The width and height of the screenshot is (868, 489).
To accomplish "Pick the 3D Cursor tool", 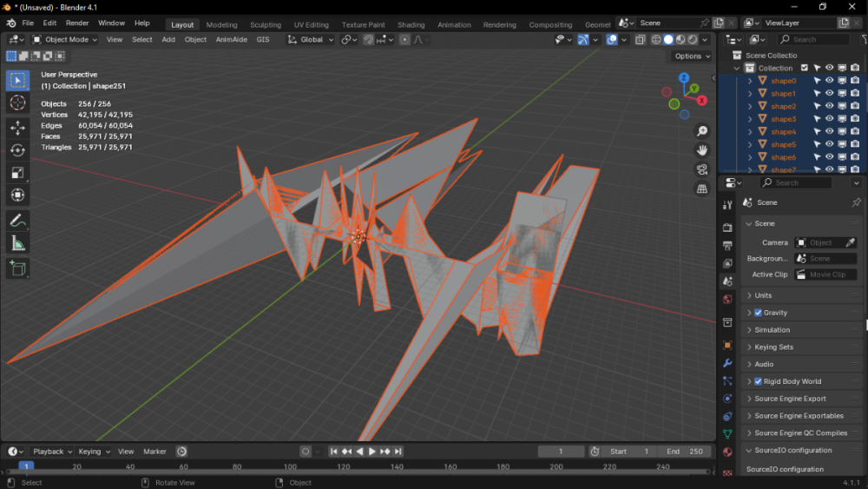I will point(17,103).
